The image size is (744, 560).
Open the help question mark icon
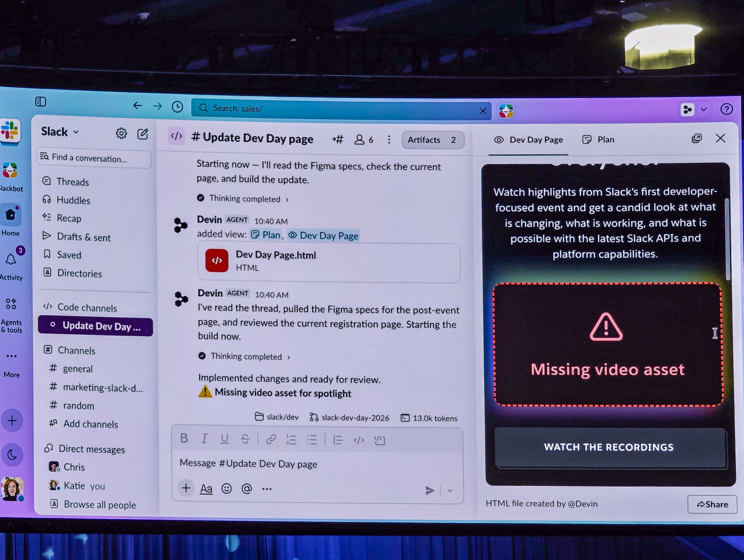[727, 109]
